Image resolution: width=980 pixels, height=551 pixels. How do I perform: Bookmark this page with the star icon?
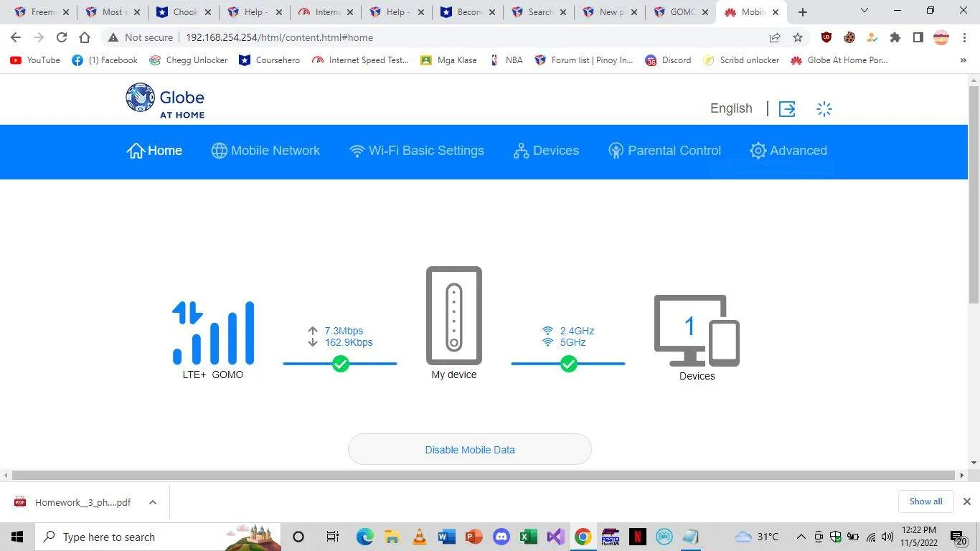[798, 37]
